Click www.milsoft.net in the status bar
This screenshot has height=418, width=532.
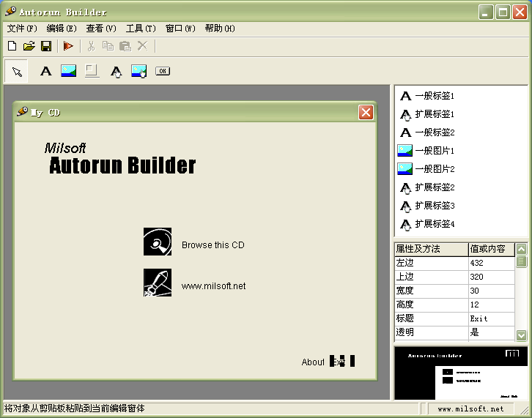[x=470, y=408]
